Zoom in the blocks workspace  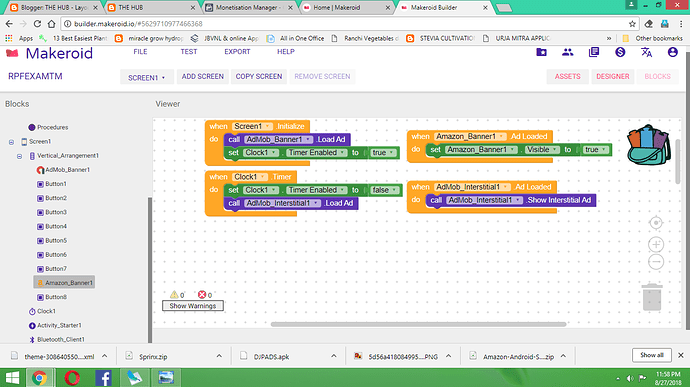pyautogui.click(x=656, y=244)
